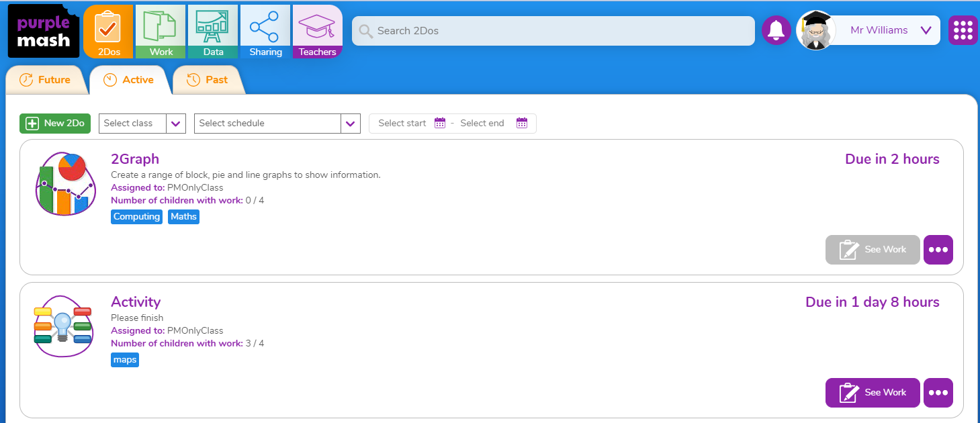The width and height of the screenshot is (980, 423).
Task: Click See Work for Activity
Action: click(873, 393)
